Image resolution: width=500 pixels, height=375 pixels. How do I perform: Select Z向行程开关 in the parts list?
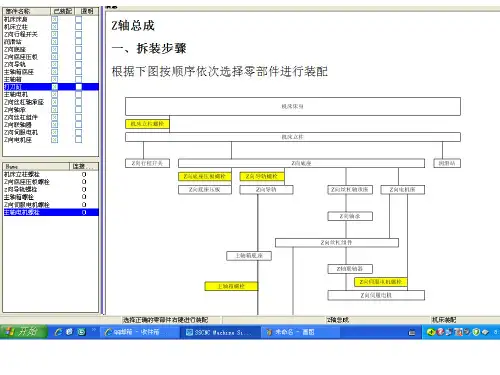point(21,34)
